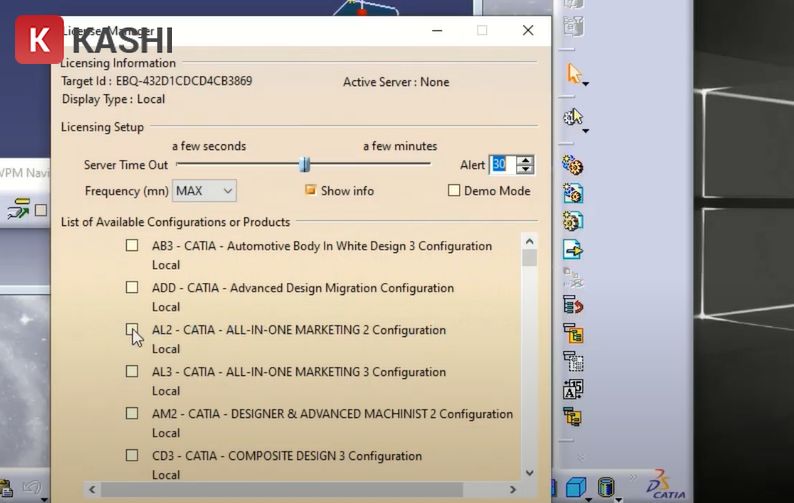The image size is (794, 503).
Task: Enable the AB3 Automotive Body In White checkbox
Action: pos(132,245)
